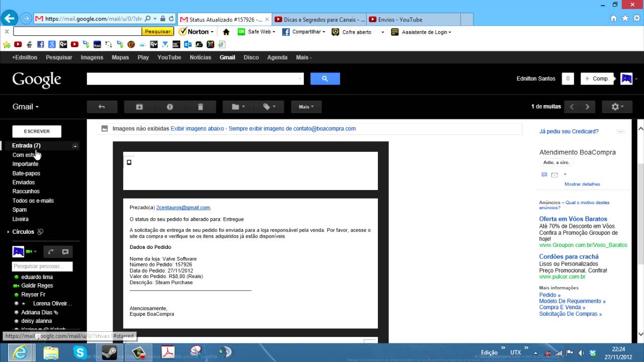Close the 'Status Atualizado #157926' tab
The width and height of the screenshot is (644, 362).
tap(267, 20)
